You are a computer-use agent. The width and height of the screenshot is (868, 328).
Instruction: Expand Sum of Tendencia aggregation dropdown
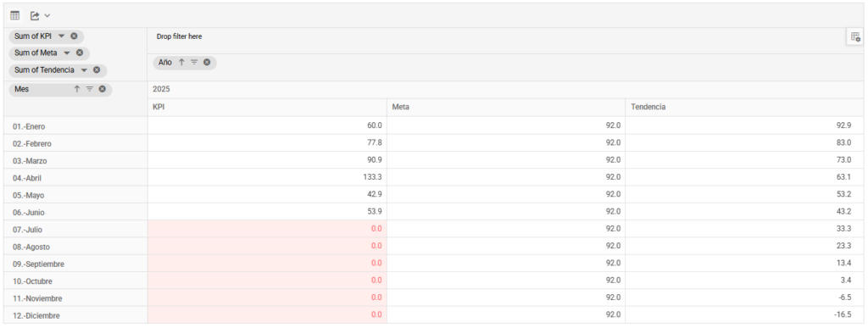84,70
